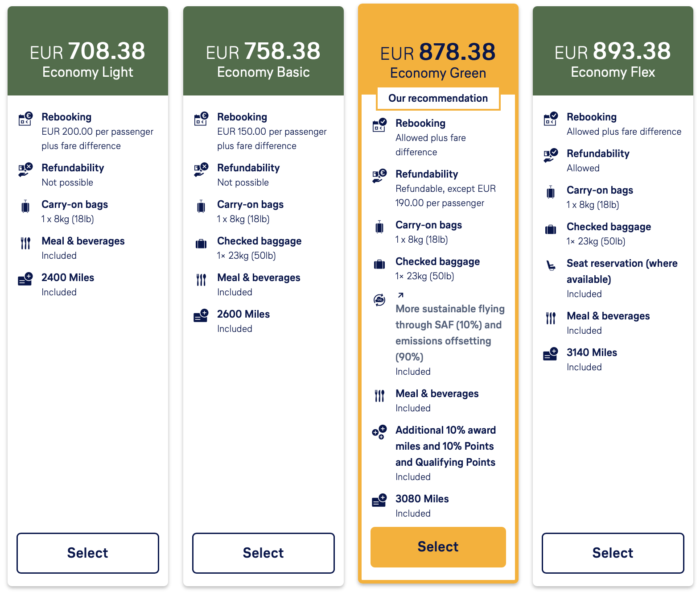The image size is (700, 592).
Task: Click the Economy Basic carry-on bag icon
Action: pyautogui.click(x=201, y=207)
